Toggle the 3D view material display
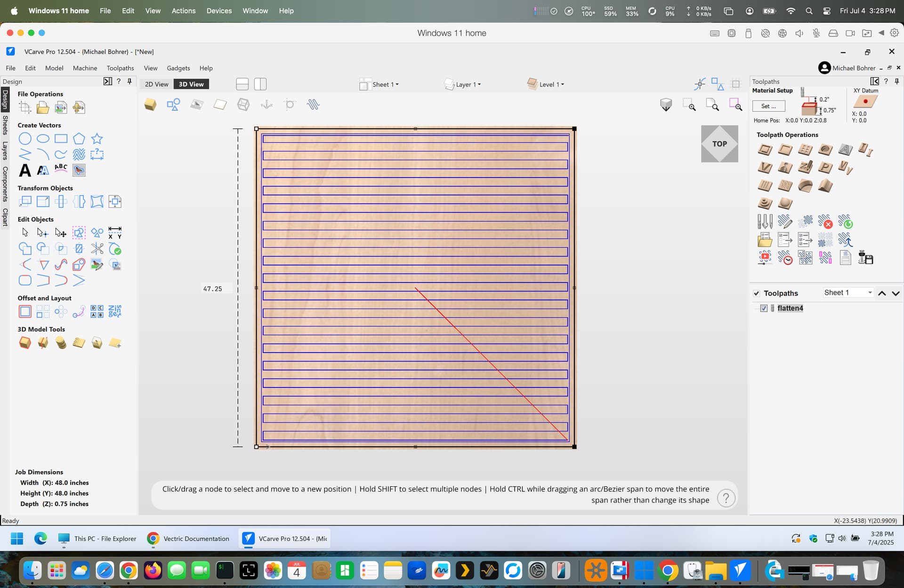The width and height of the screenshot is (904, 588). coord(150,105)
